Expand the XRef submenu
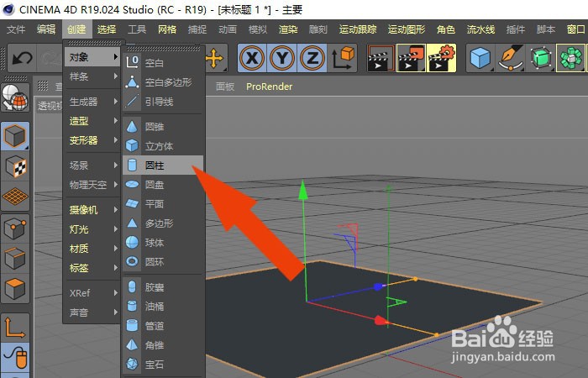The width and height of the screenshot is (588, 378). pyautogui.click(x=92, y=293)
